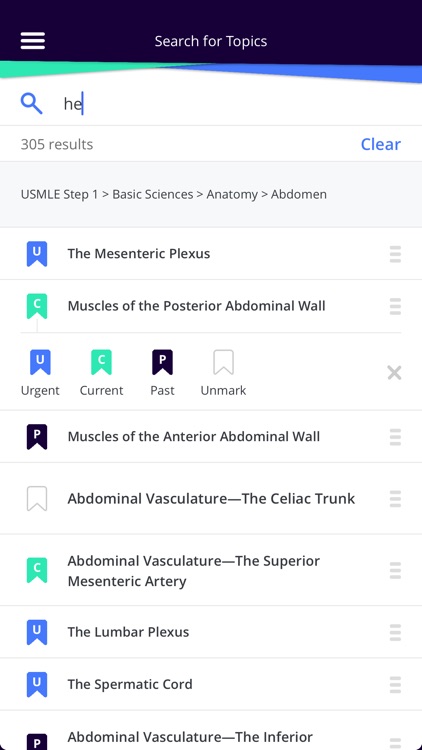Click the Urgent bookmark on The Lumbar Plexus
The height and width of the screenshot is (750, 422).
[x=37, y=632]
